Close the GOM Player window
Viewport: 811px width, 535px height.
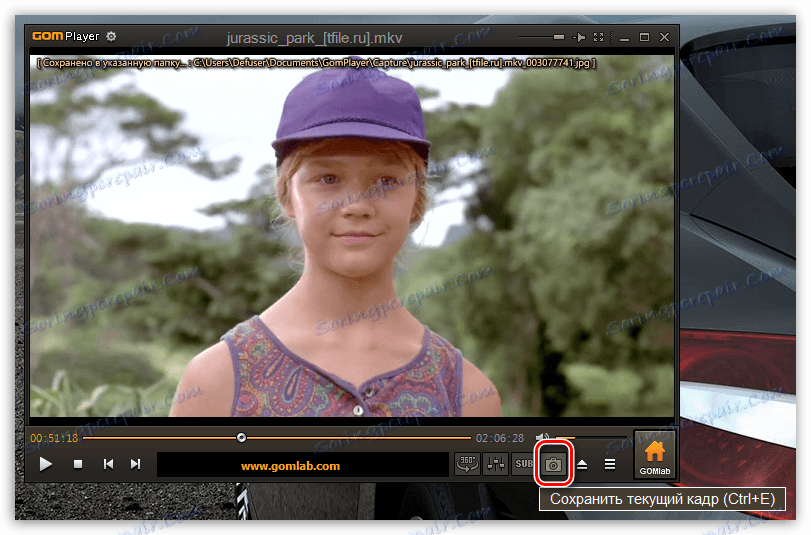point(664,37)
